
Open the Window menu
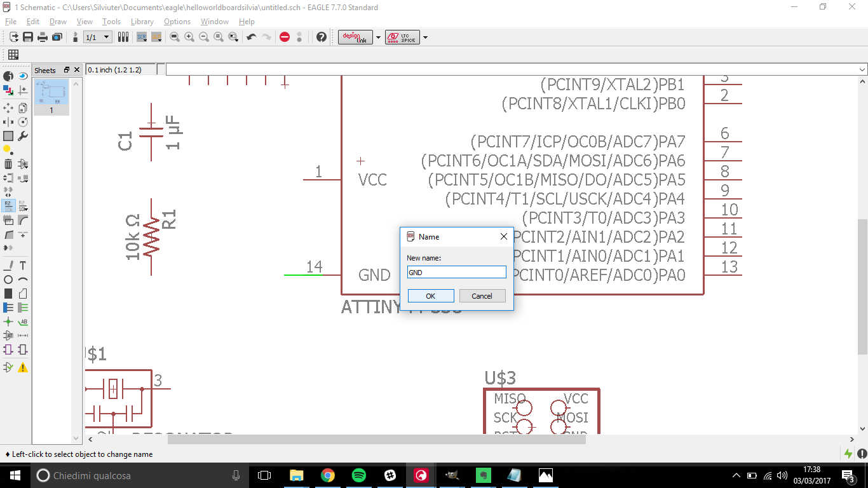tap(215, 22)
